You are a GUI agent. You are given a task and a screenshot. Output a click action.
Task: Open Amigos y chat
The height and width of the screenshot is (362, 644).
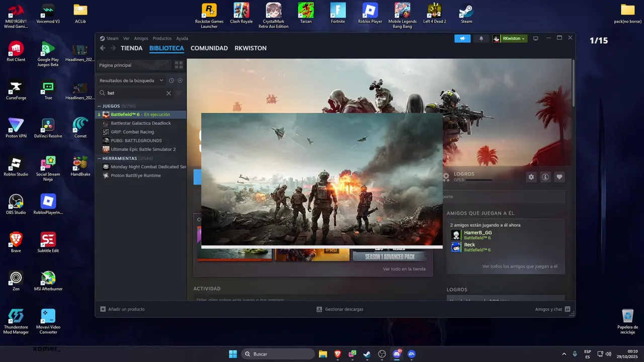click(552, 309)
